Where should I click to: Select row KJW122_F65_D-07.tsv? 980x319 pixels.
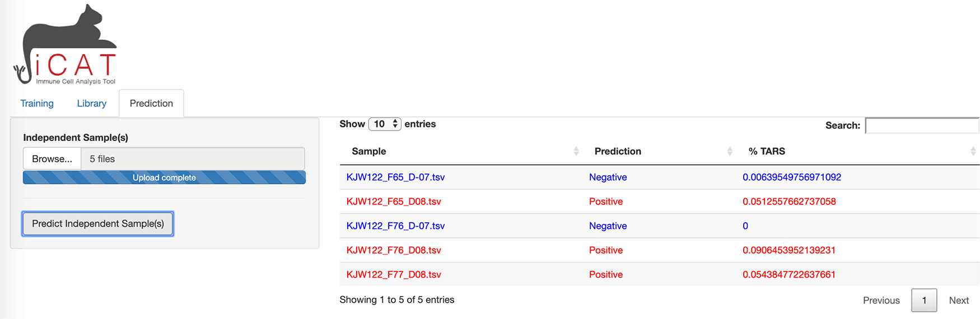(x=395, y=177)
